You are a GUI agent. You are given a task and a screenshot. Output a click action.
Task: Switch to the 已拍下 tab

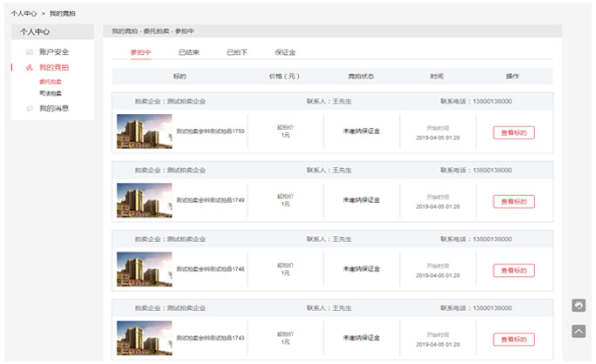pyautogui.click(x=237, y=53)
